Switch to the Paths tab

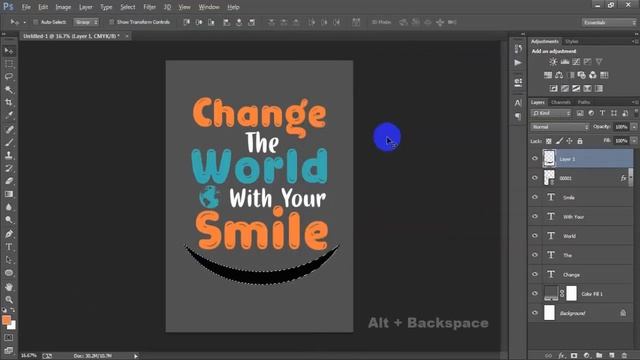(x=584, y=102)
